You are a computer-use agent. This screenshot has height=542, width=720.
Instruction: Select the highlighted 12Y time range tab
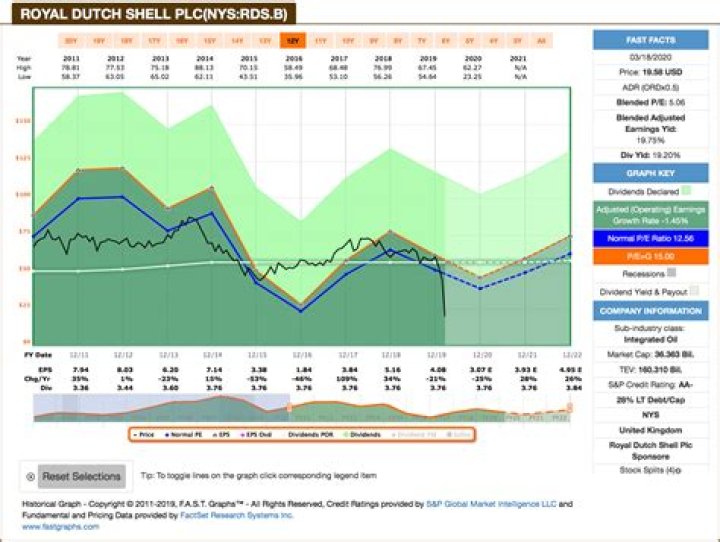(x=292, y=41)
